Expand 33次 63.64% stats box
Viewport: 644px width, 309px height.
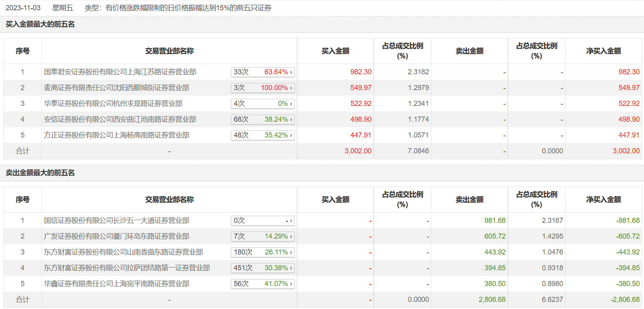263,72
